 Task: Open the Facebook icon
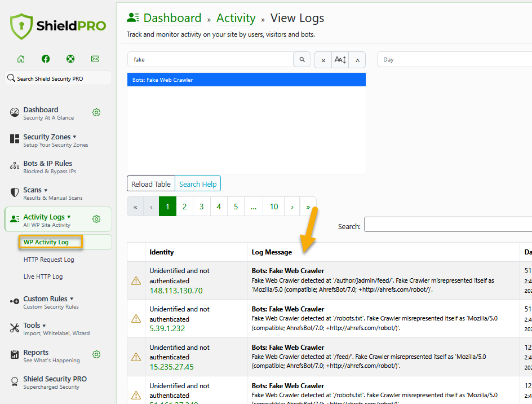pos(46,59)
